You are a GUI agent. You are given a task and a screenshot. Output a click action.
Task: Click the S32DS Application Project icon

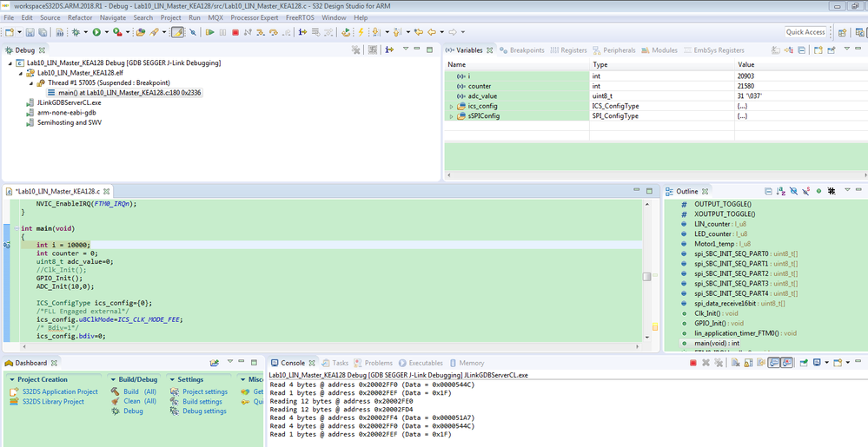click(x=14, y=391)
